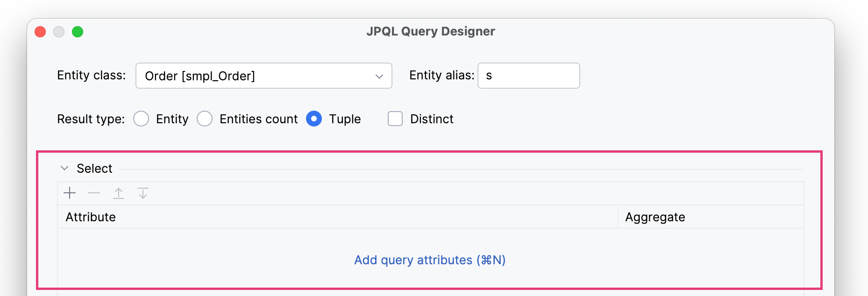Select the Tuple radio button
868x296 pixels.
(314, 119)
